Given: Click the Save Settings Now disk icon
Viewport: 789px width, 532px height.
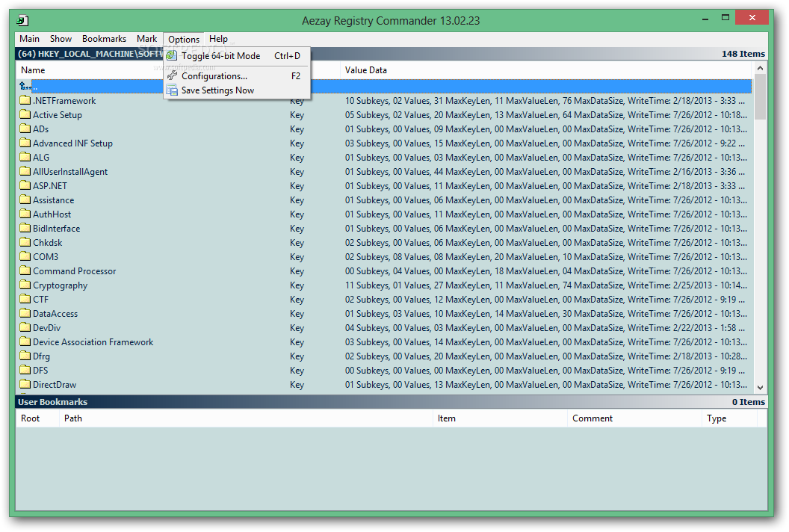Looking at the screenshot, I should (172, 90).
